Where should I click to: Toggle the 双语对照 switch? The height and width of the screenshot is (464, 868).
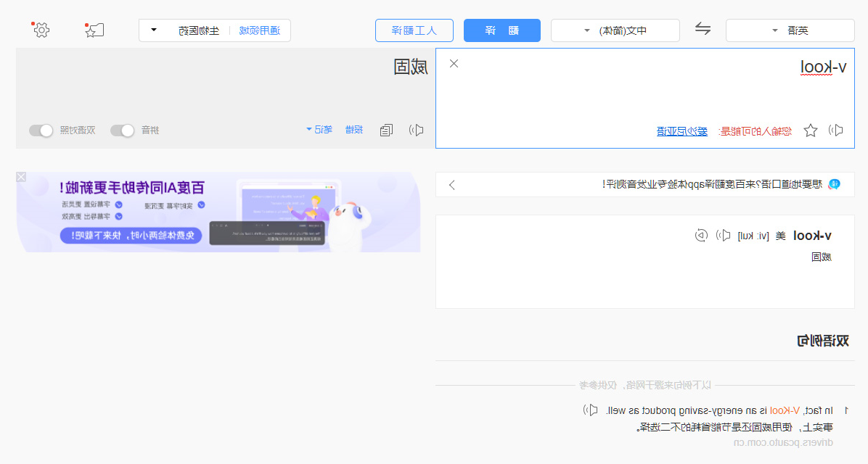tap(41, 130)
